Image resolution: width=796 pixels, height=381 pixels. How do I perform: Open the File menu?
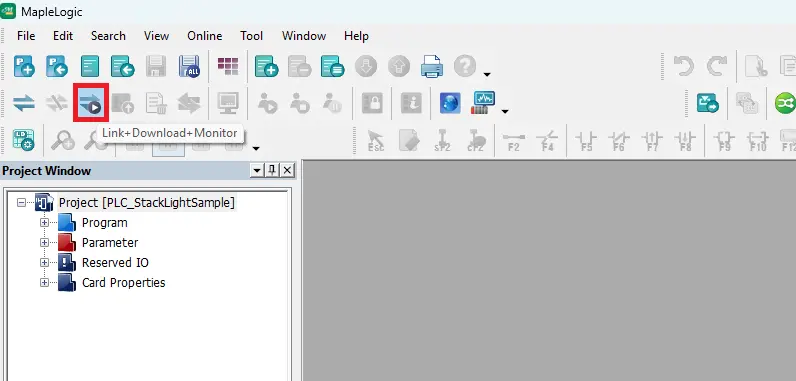pyautogui.click(x=26, y=36)
